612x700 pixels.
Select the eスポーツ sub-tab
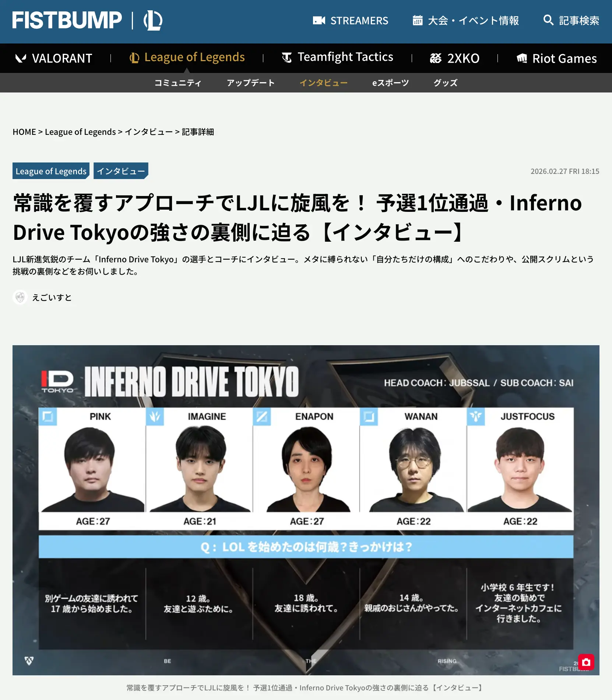click(x=391, y=83)
